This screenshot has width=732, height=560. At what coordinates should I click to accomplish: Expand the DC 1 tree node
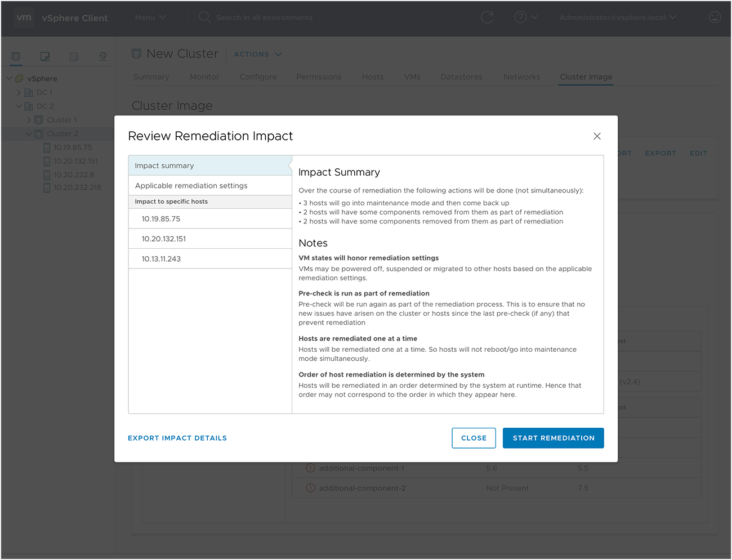pos(19,92)
